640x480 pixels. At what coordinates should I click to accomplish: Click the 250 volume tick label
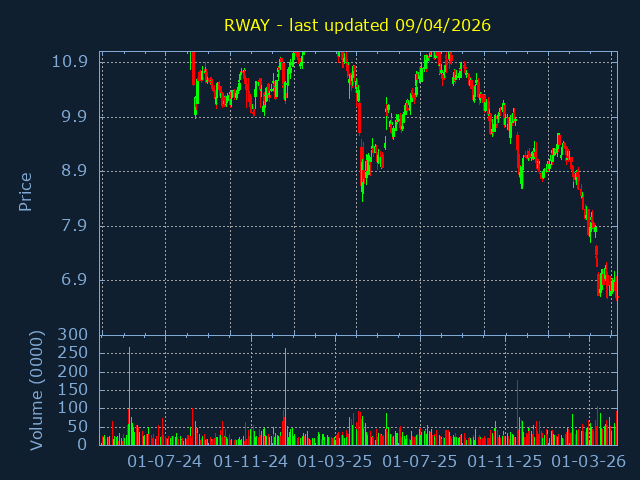click(73, 353)
